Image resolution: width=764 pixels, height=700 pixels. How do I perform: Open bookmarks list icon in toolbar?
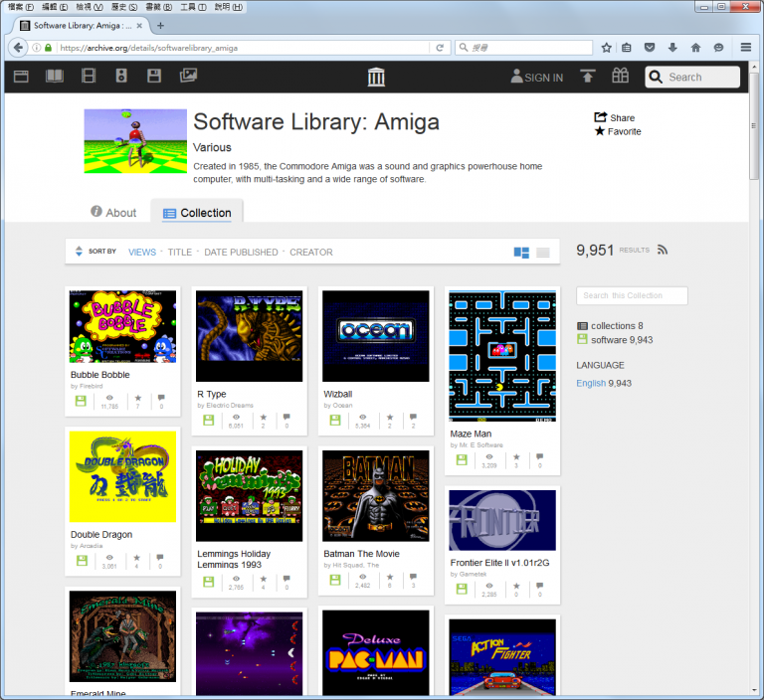click(627, 48)
